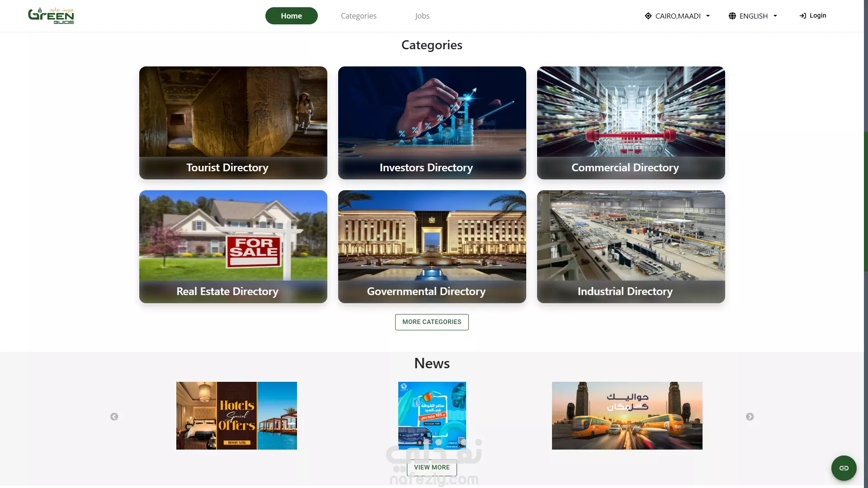Click the VIEW MORE news button
The image size is (868, 488).
[x=432, y=468]
